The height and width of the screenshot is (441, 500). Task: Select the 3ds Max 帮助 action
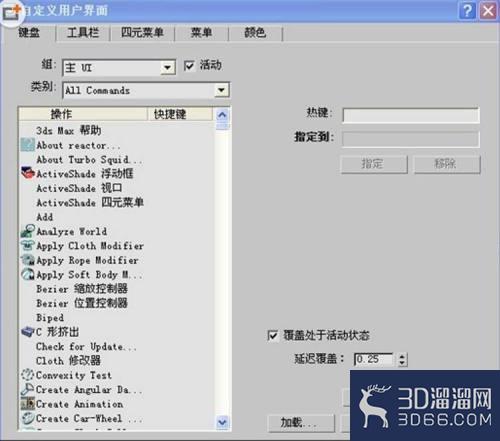[68, 130]
